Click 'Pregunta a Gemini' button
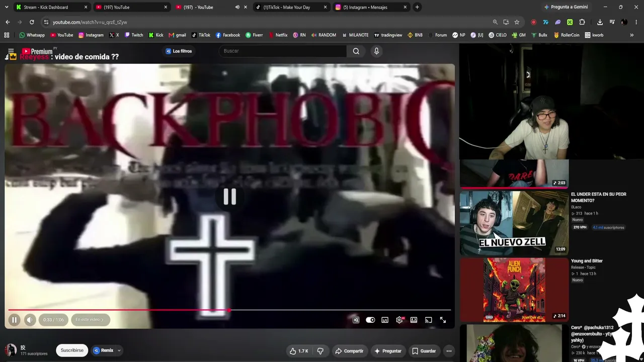 pyautogui.click(x=566, y=7)
